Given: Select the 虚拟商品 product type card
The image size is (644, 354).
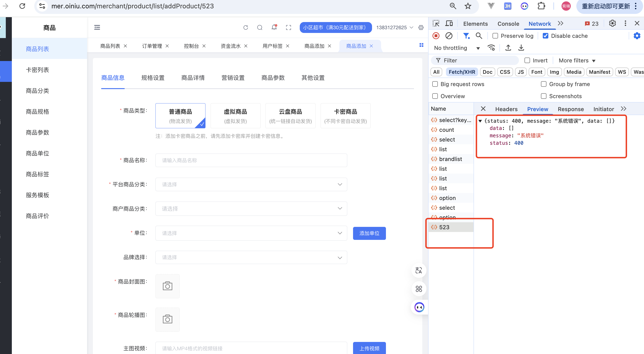Looking at the screenshot, I should tap(235, 116).
